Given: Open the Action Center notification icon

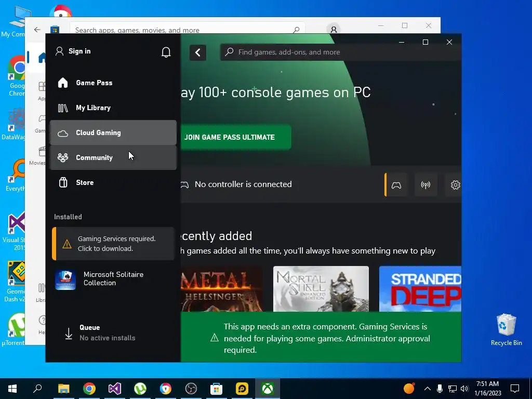Looking at the screenshot, I should (515, 389).
